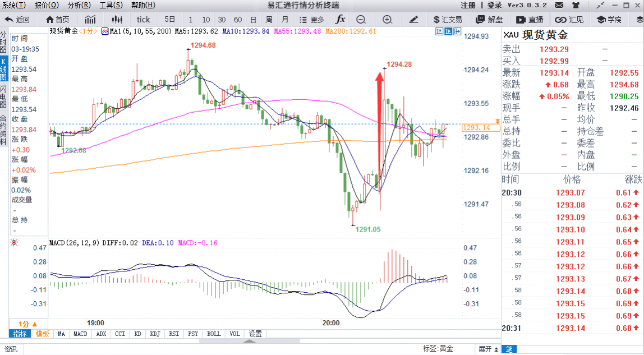The image size is (644, 355).
Task: Select the pencil drawing tool
Action: tap(414, 19)
